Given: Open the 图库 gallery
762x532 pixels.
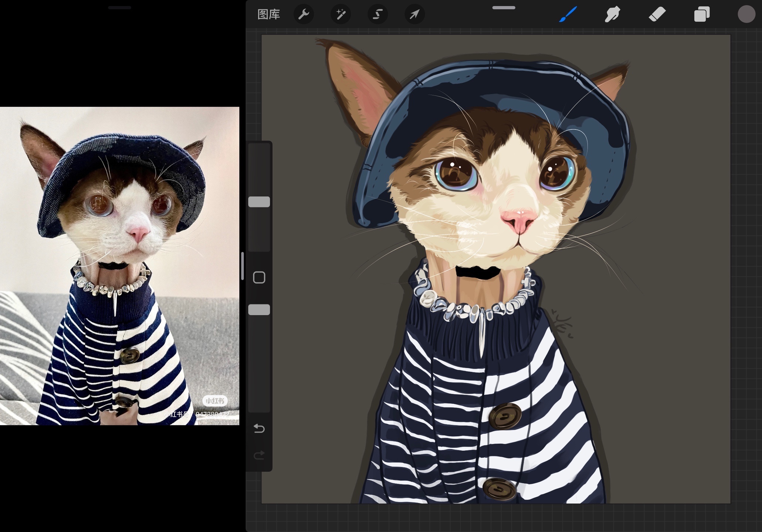Looking at the screenshot, I should pos(268,14).
